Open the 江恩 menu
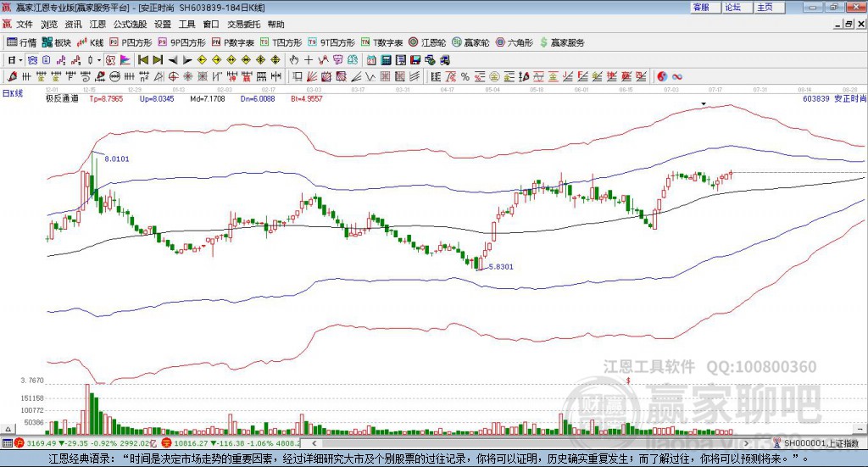Image resolution: width=868 pixels, height=467 pixels. [x=97, y=25]
